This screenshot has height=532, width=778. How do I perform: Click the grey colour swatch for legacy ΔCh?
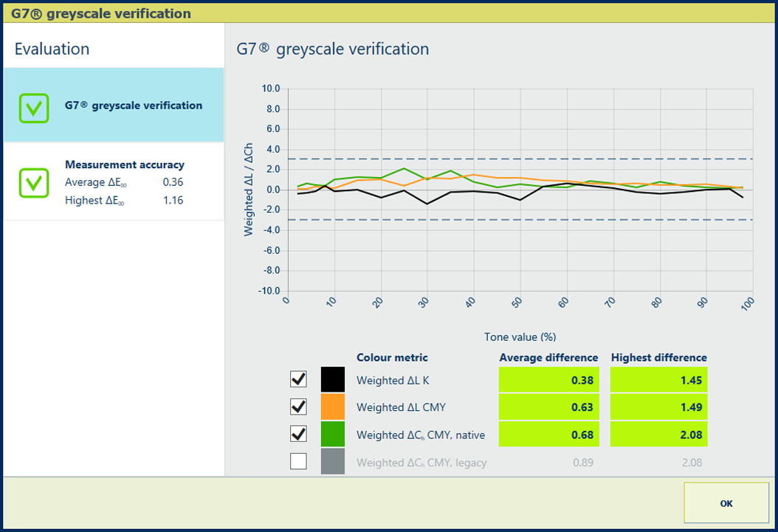(332, 462)
